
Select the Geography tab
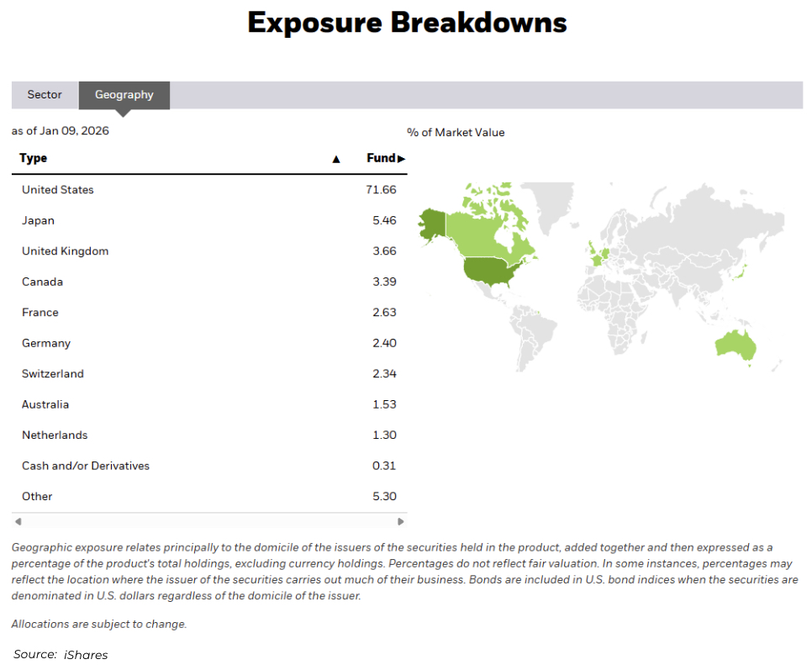pyautogui.click(x=124, y=95)
